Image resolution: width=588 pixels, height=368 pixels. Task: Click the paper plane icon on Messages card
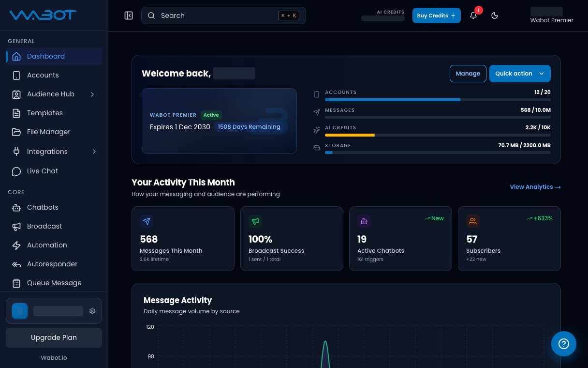147,221
